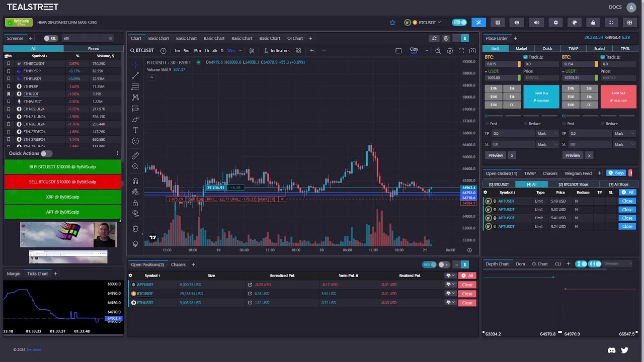
Task: Click the undo arrow in chart toolbar
Action: (312, 51)
